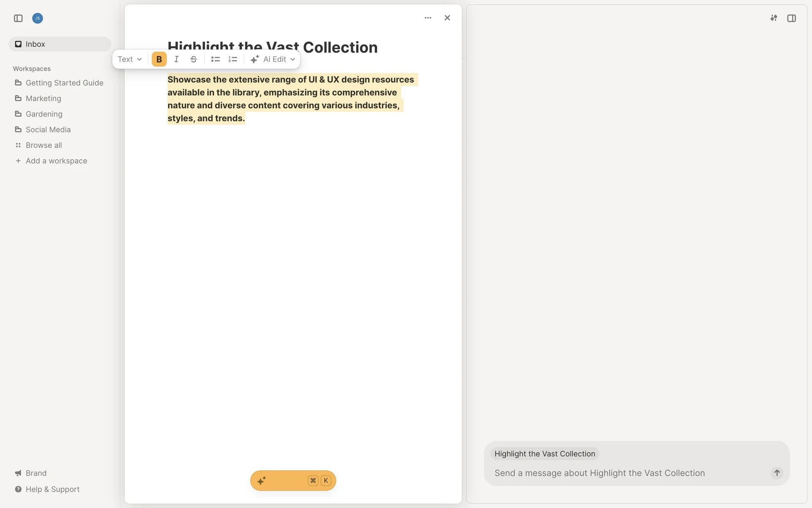Screen dimensions: 812x508
Task: Click the sparkle icon at top right
Action: pos(774,18)
